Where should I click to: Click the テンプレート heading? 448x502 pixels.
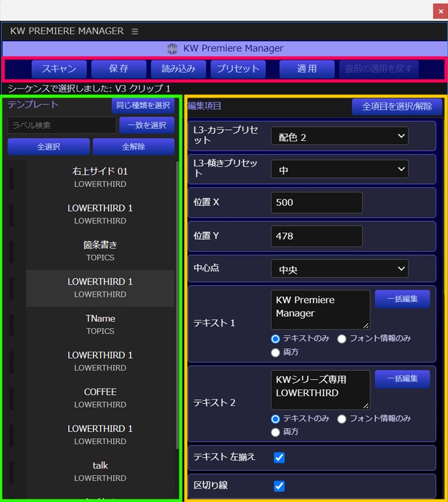tap(33, 104)
